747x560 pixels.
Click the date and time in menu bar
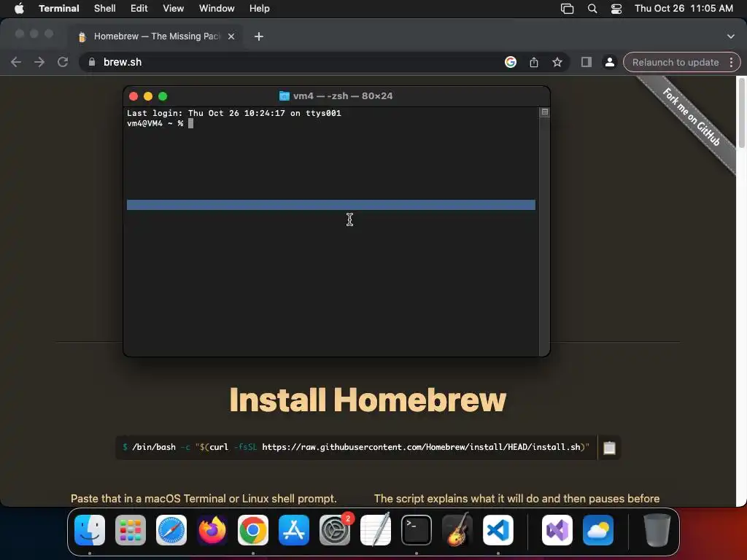pyautogui.click(x=684, y=8)
